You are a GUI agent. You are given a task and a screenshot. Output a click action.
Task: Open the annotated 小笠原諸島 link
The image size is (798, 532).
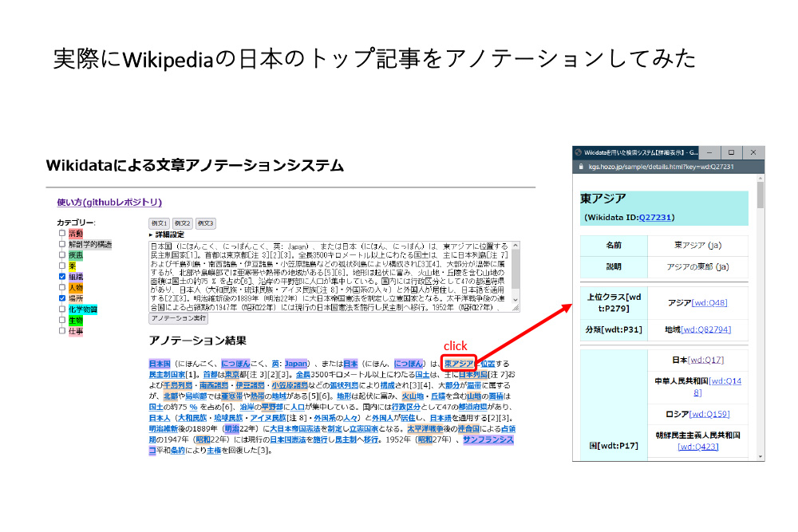(x=290, y=385)
